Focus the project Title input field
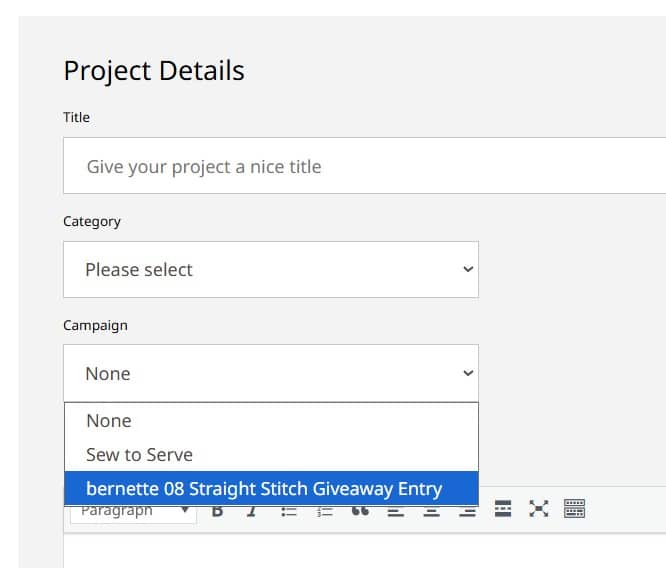The width and height of the screenshot is (666, 568). click(364, 166)
